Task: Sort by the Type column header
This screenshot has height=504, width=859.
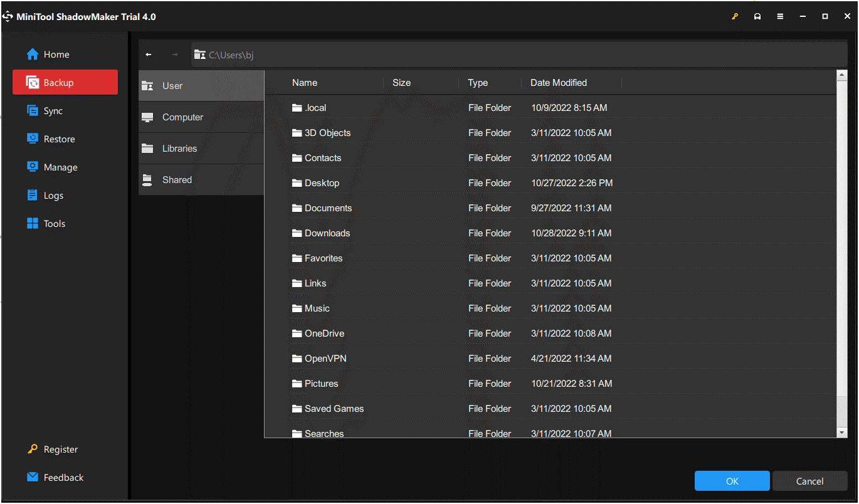Action: [x=478, y=83]
